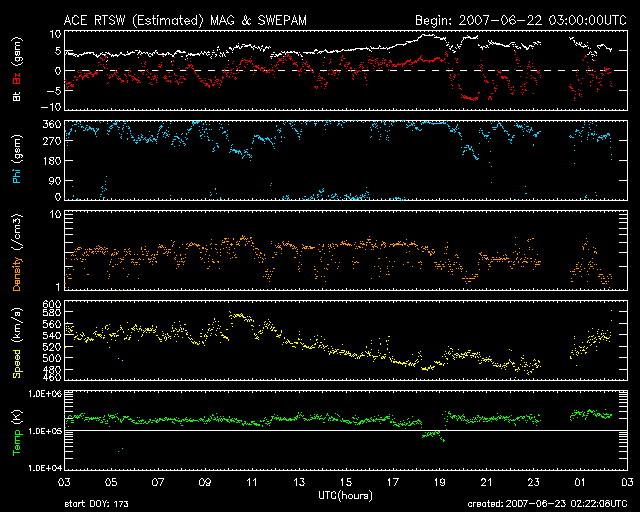Screen dimensions: 640x512
Task: Click the 'Temp (K)' axis label
Action: pyautogui.click(x=17, y=433)
